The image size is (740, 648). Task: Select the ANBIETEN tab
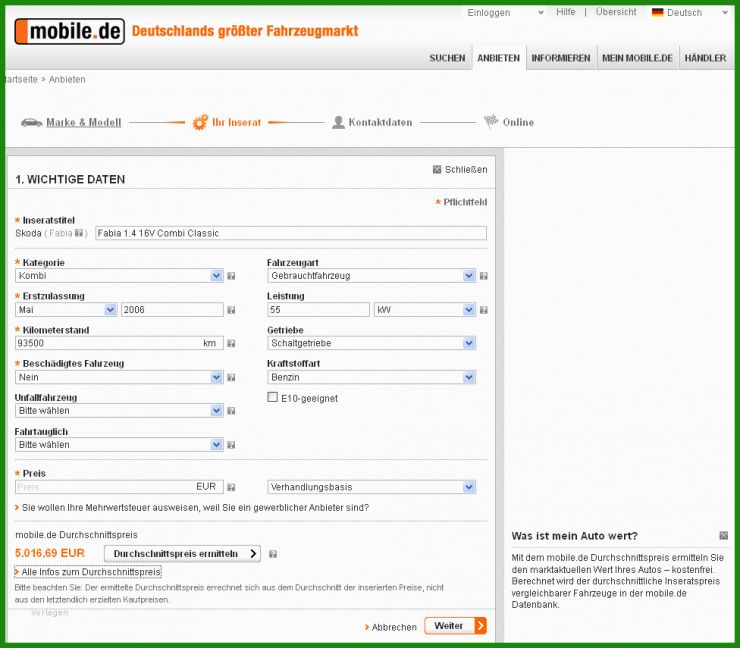498,58
